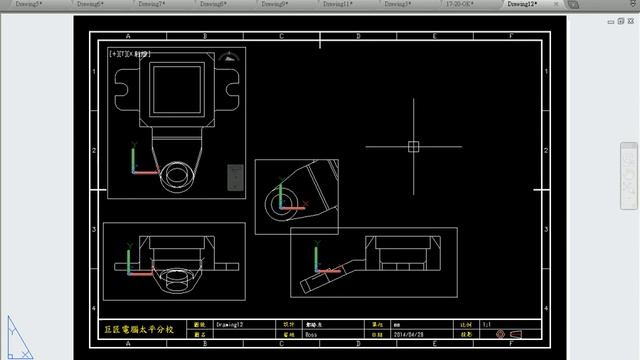Click the UCS icon in the side-view viewport
This screenshot has height=360, width=640.
327,257
